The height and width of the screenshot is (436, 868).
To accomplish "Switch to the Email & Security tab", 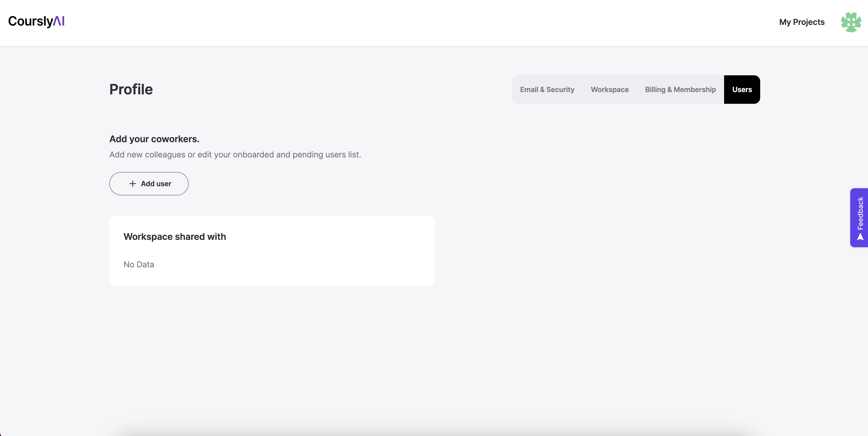I will click(547, 90).
